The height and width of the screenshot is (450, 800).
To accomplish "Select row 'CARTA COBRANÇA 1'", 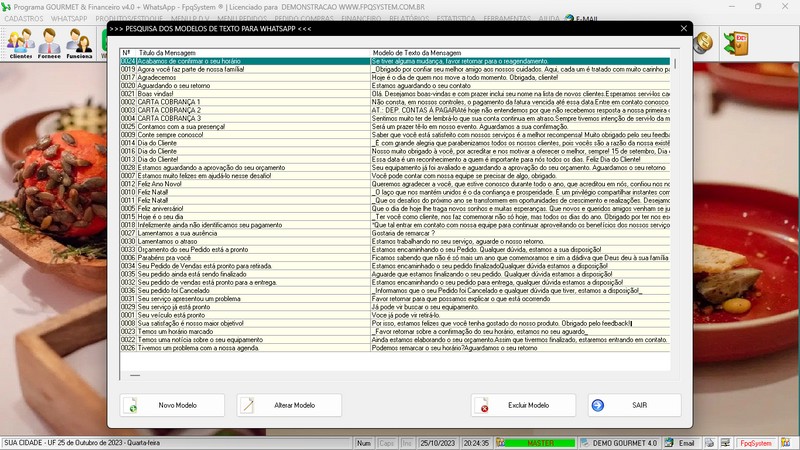I will [x=395, y=102].
